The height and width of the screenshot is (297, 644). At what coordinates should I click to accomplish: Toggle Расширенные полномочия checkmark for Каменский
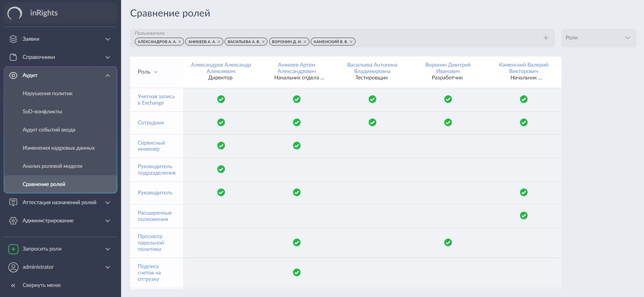524,216
